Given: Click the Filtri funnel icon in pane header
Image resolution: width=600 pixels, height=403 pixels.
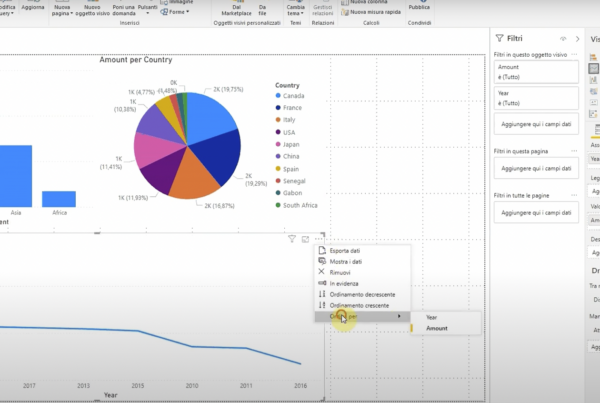Looking at the screenshot, I should coord(499,38).
